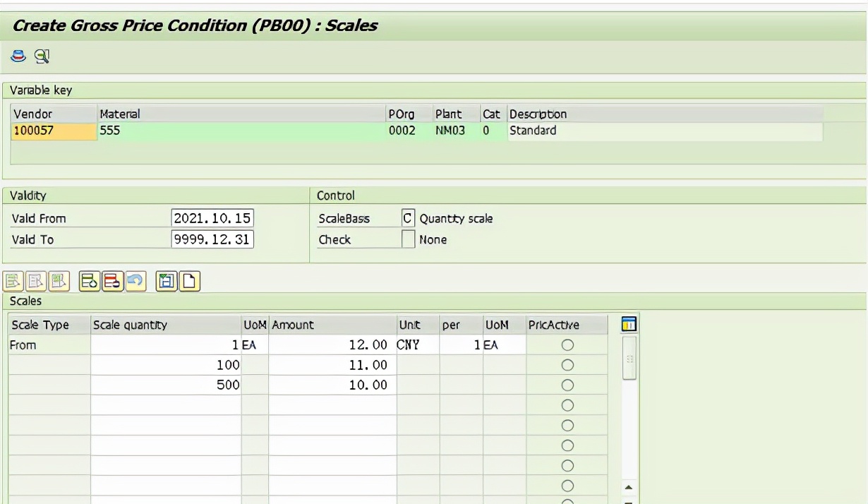Click the Material cell 555
The width and height of the screenshot is (868, 504).
tap(241, 131)
